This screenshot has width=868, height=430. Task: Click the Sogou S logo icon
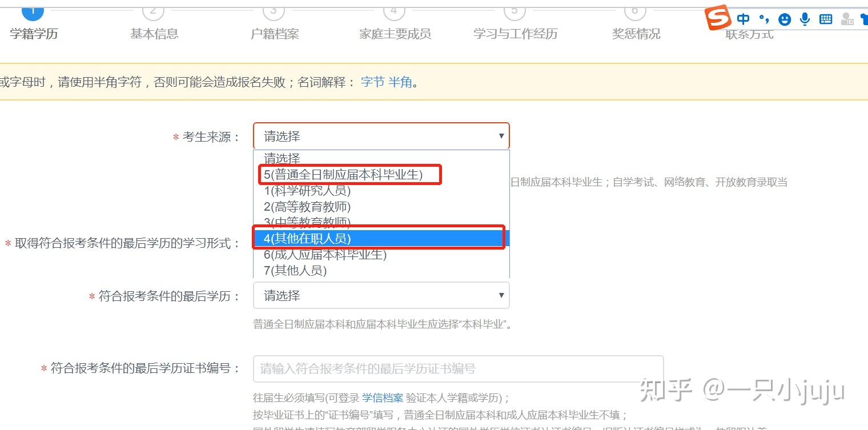click(x=718, y=18)
